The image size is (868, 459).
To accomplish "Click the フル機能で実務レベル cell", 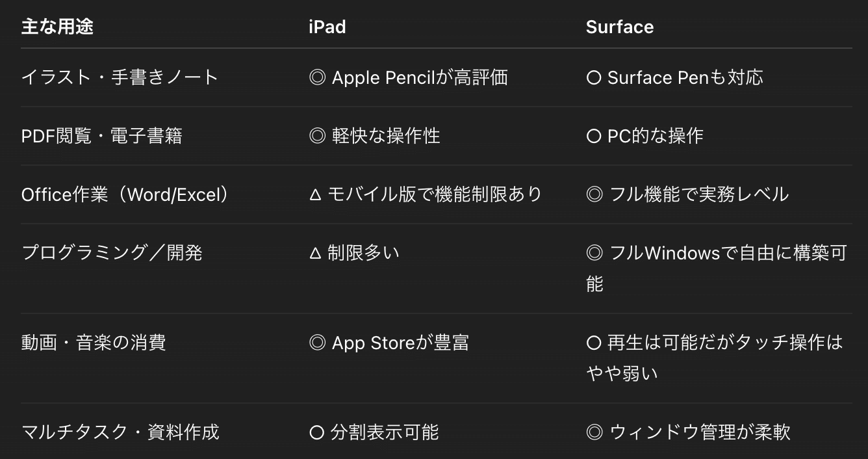I will point(687,194).
